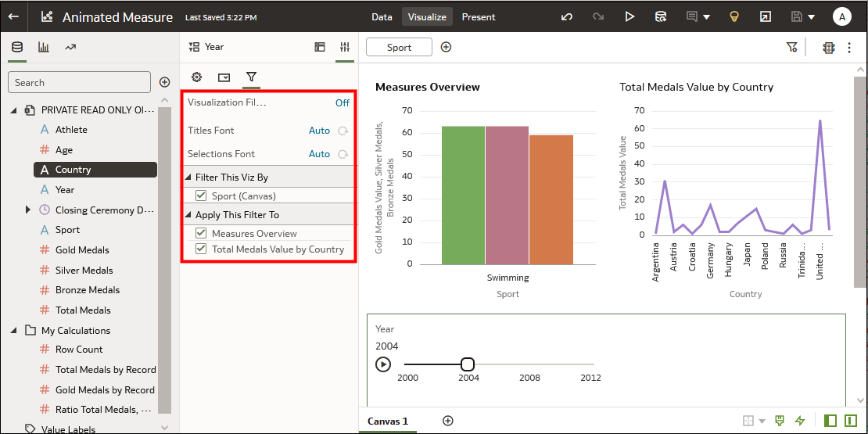Click the canvas settings icon
Screen dimensions: 868x434
[x=828, y=48]
